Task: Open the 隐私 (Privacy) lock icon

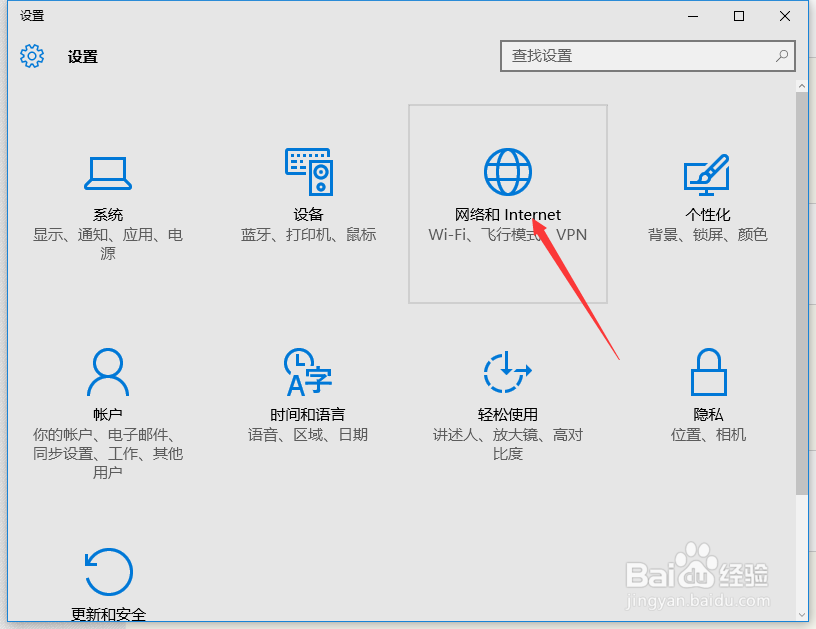Action: tap(708, 372)
